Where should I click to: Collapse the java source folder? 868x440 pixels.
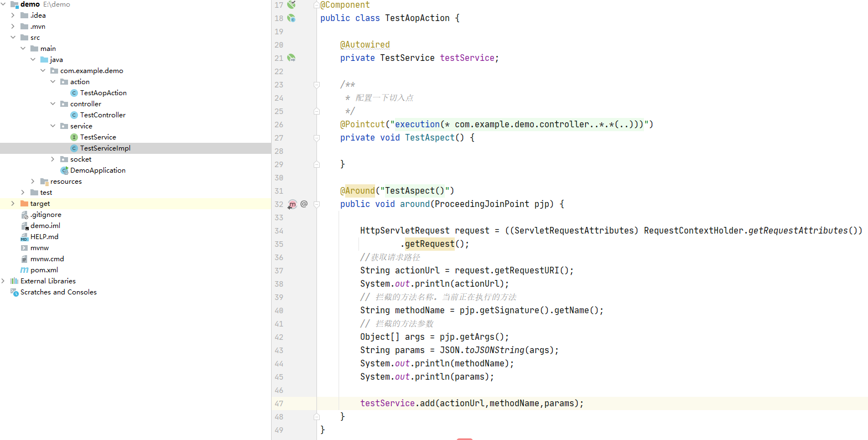[33, 60]
